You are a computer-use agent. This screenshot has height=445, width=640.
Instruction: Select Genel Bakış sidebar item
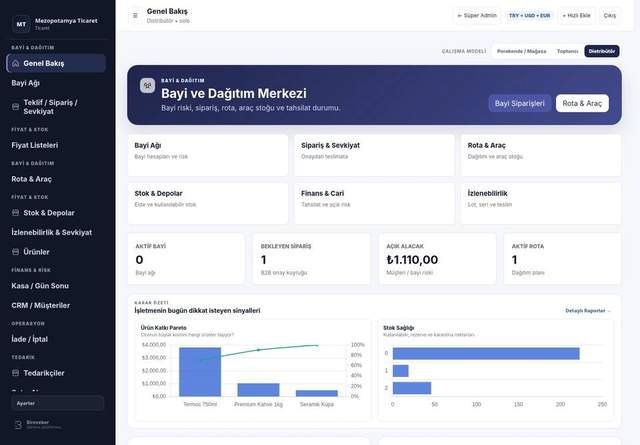[x=56, y=63]
